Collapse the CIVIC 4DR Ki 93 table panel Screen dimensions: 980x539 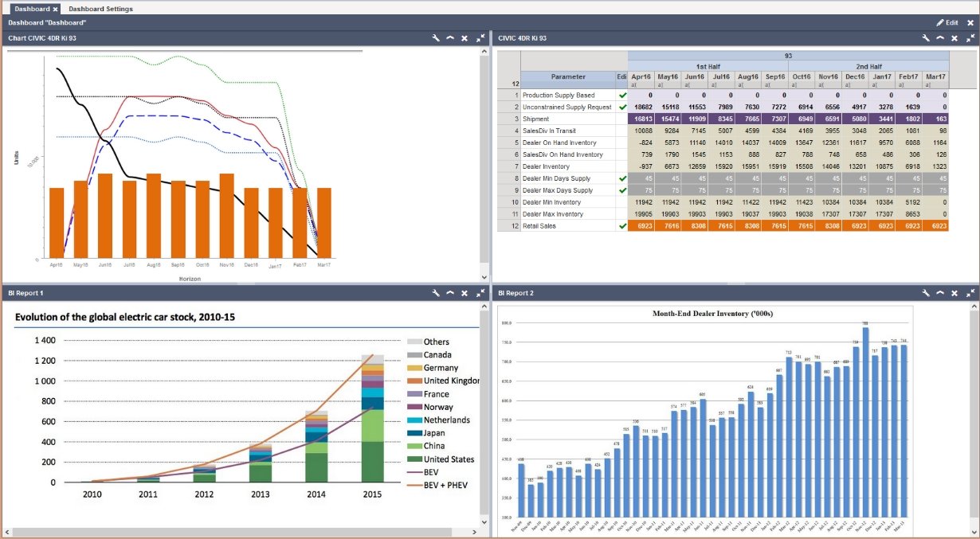(940, 38)
